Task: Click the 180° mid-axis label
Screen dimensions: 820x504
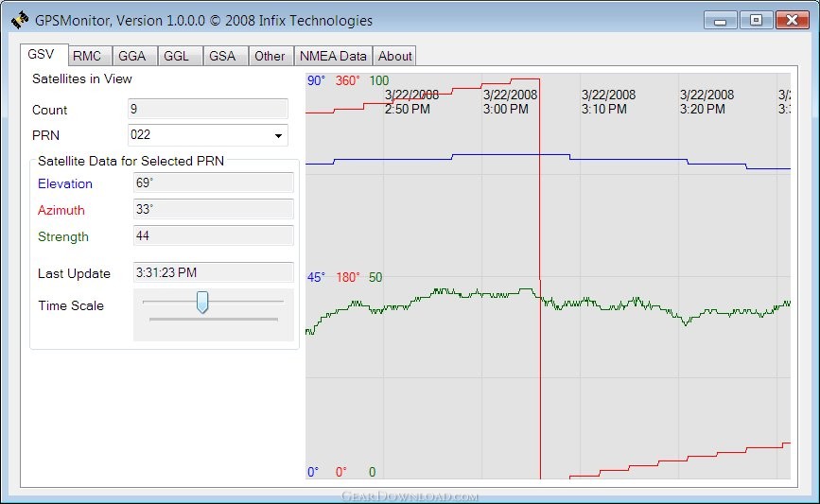Action: click(347, 277)
